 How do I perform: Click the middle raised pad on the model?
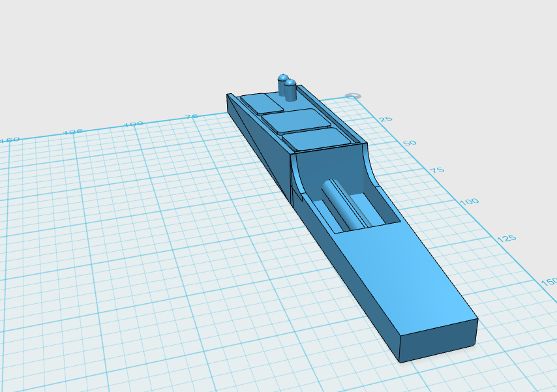(297, 121)
